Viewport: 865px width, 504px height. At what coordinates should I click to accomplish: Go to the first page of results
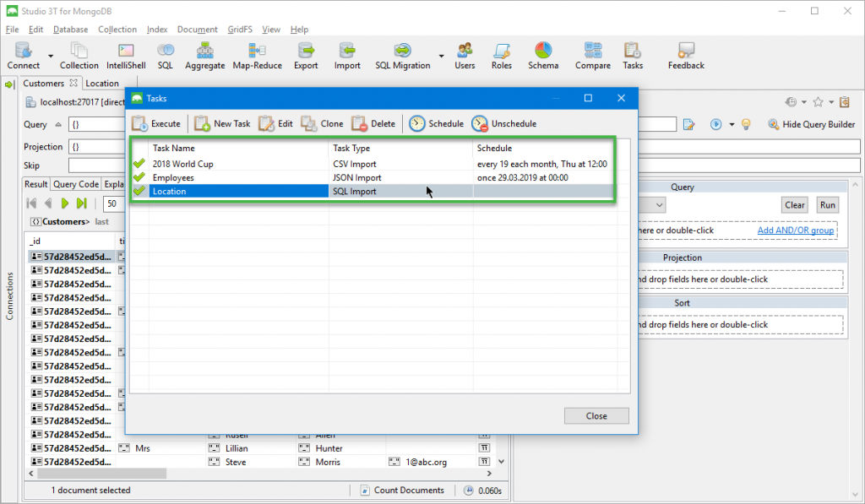(x=31, y=203)
